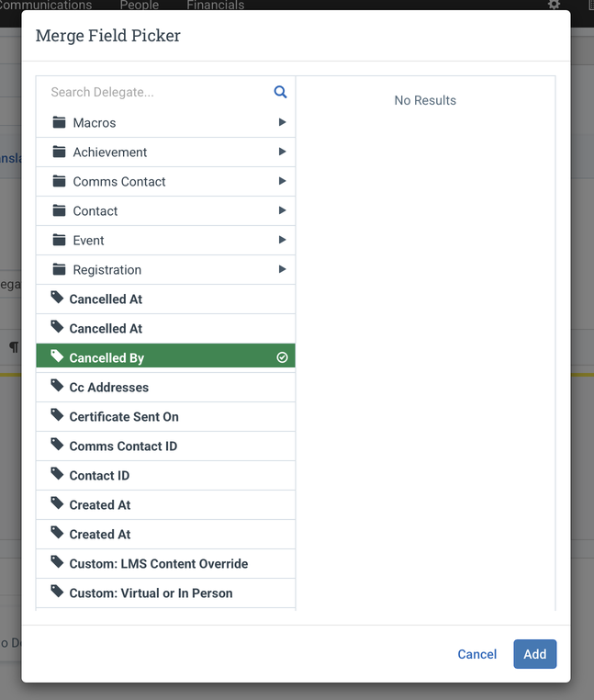The height and width of the screenshot is (700, 594).
Task: Open the Communications menu in top bar
Action: pos(45,5)
